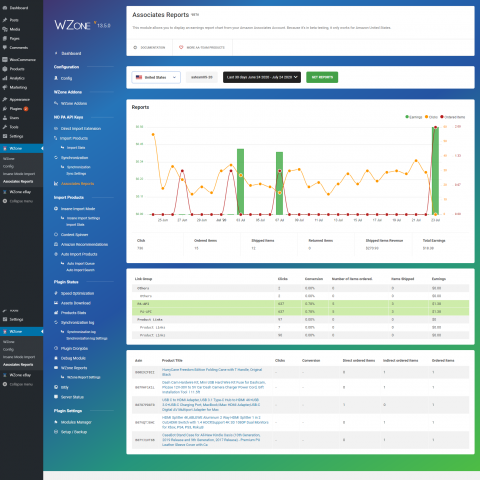This screenshot has width=480, height=480.
Task: Click the Product Title column header
Action: click(x=172, y=360)
